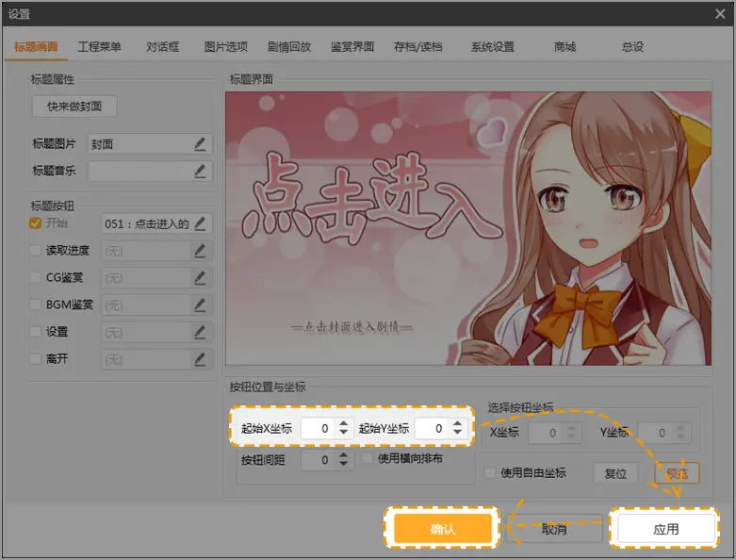Click the 快来做封面 button

74,107
